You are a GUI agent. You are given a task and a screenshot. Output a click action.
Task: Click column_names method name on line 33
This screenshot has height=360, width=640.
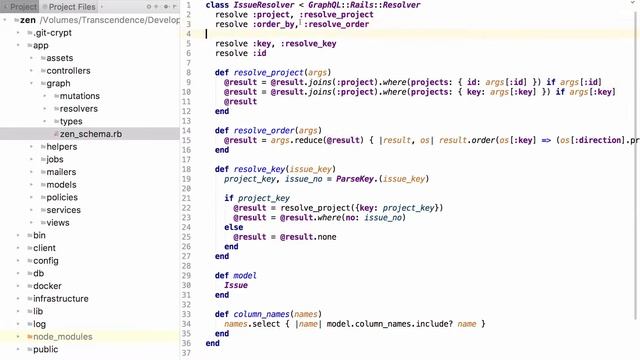tap(262, 314)
